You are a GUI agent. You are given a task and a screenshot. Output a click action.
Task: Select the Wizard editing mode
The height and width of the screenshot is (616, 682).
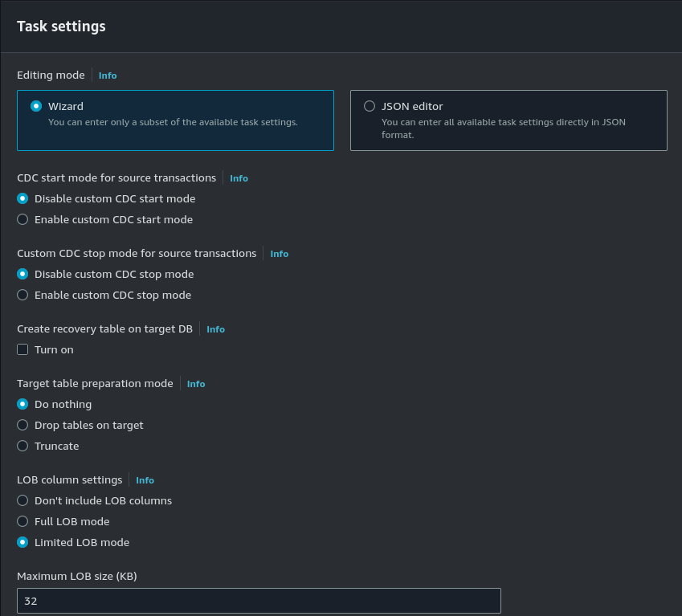click(x=36, y=106)
